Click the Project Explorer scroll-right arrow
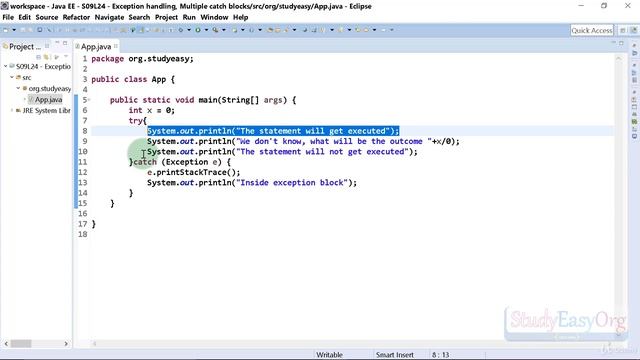Viewport: 640px width, 360px height. point(66,344)
